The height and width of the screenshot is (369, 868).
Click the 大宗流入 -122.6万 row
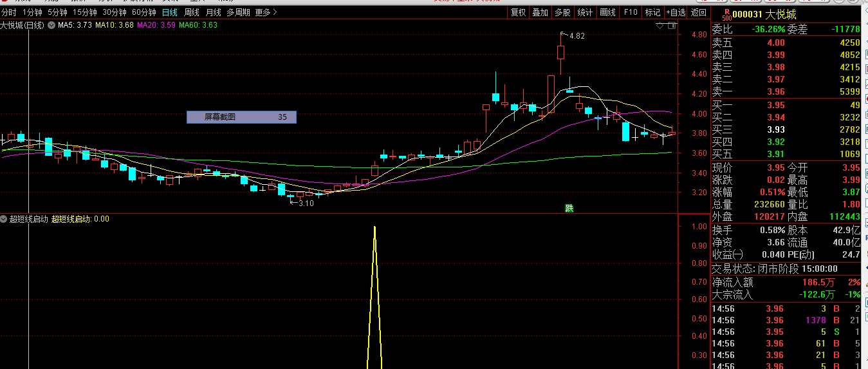(786, 295)
